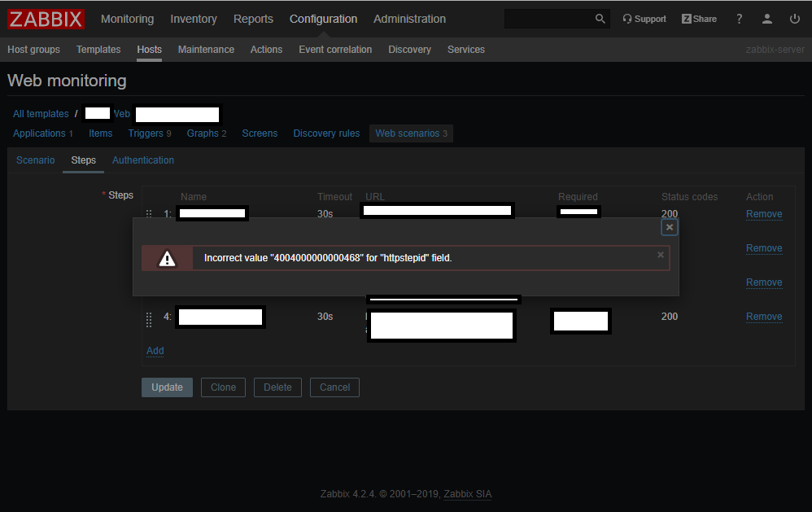This screenshot has width=812, height=512.
Task: Open the Discovery rules link
Action: [326, 133]
